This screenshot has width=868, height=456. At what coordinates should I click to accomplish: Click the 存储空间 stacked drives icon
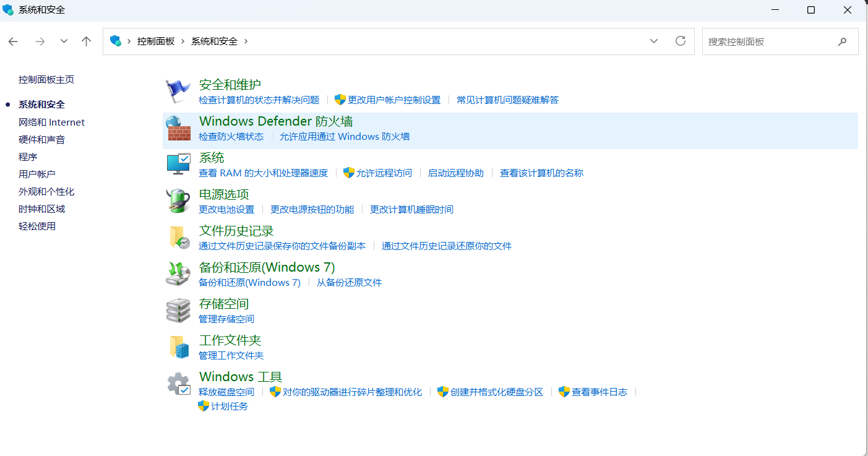pyautogui.click(x=178, y=311)
